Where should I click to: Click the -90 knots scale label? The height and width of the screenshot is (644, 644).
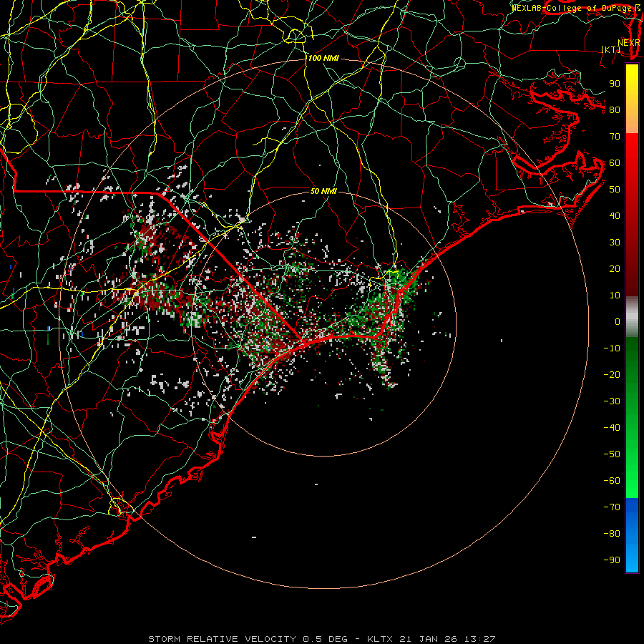pyautogui.click(x=612, y=560)
